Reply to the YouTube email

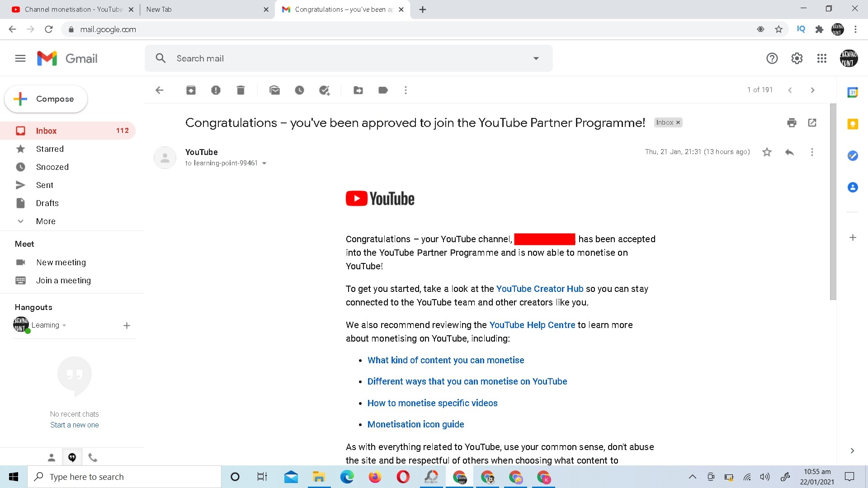[x=789, y=152]
